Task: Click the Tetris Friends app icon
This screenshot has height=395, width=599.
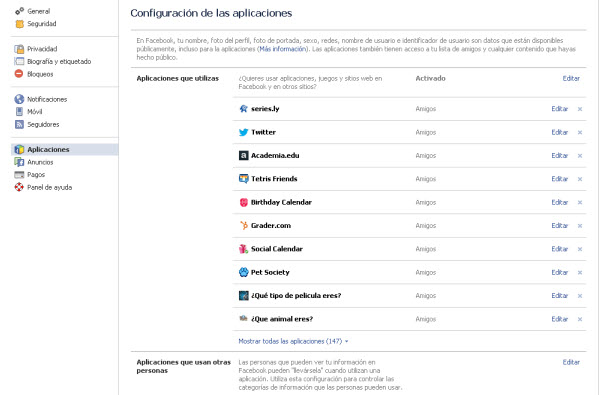Action: pos(243,179)
